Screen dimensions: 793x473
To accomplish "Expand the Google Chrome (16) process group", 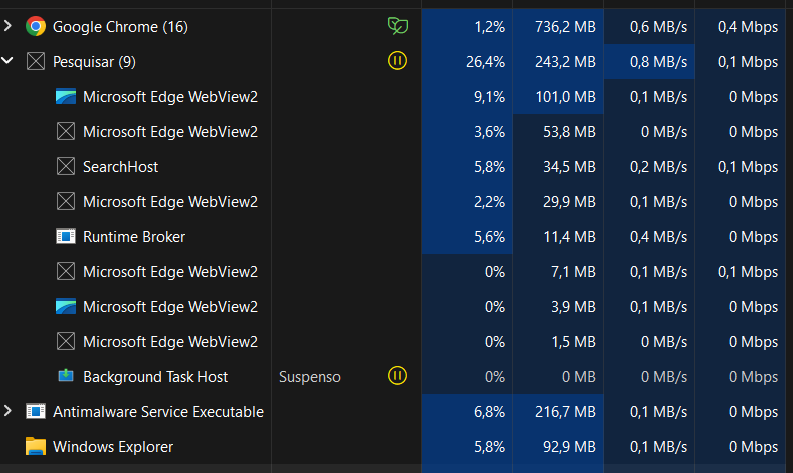I will (8, 26).
